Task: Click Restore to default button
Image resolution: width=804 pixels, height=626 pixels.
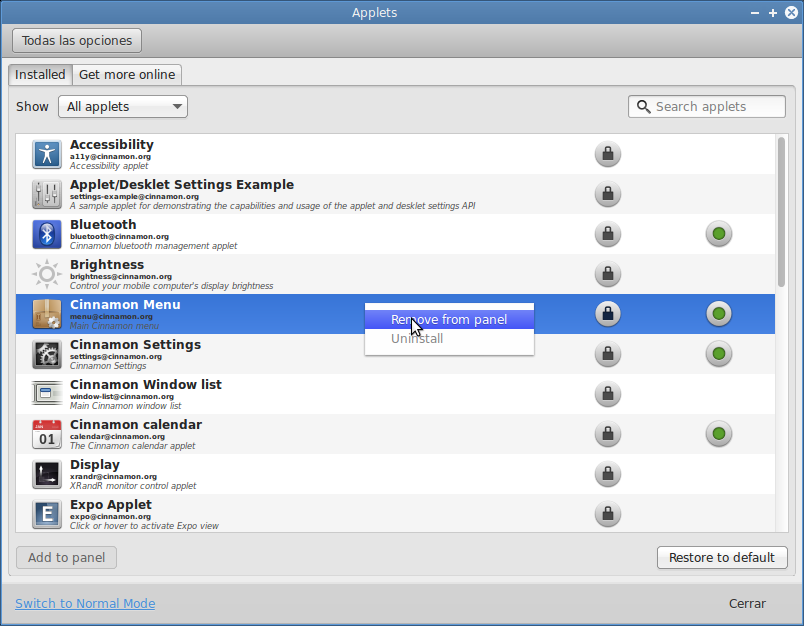Action: (x=722, y=558)
